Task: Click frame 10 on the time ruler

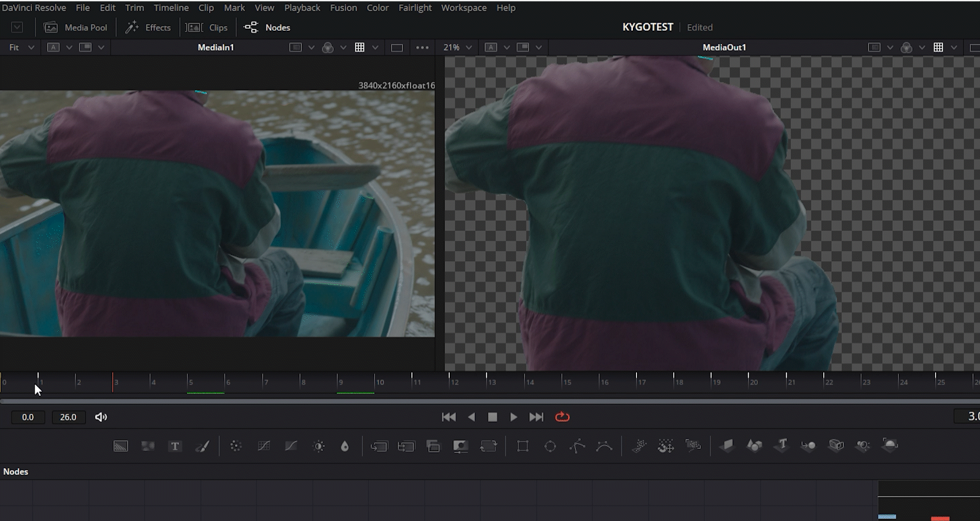Action: [375, 382]
